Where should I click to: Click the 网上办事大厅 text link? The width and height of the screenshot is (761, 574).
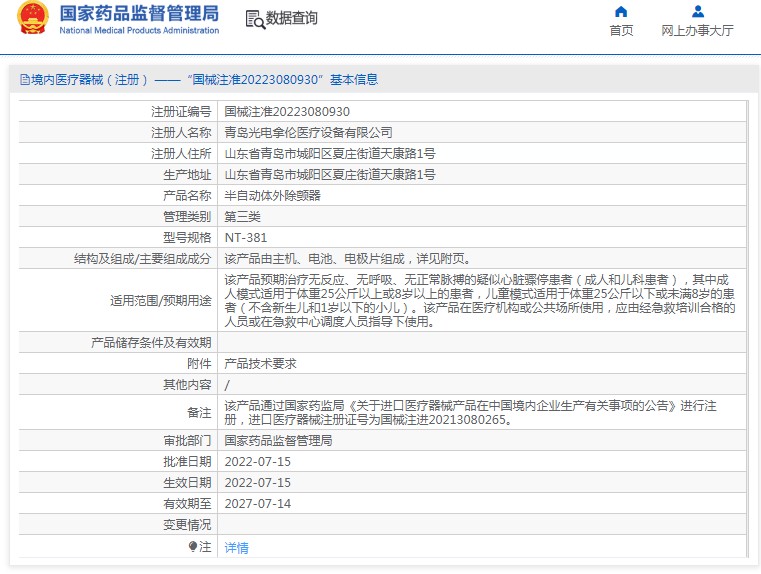(x=697, y=31)
